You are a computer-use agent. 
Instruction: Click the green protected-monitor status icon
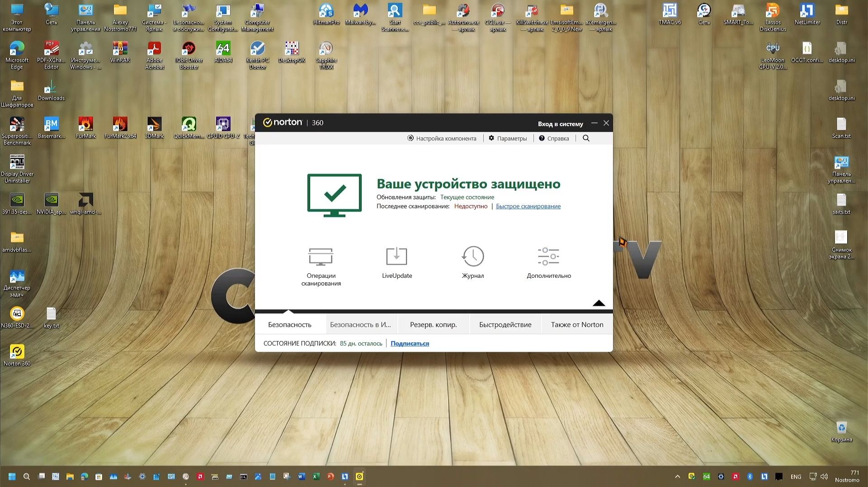click(x=335, y=195)
